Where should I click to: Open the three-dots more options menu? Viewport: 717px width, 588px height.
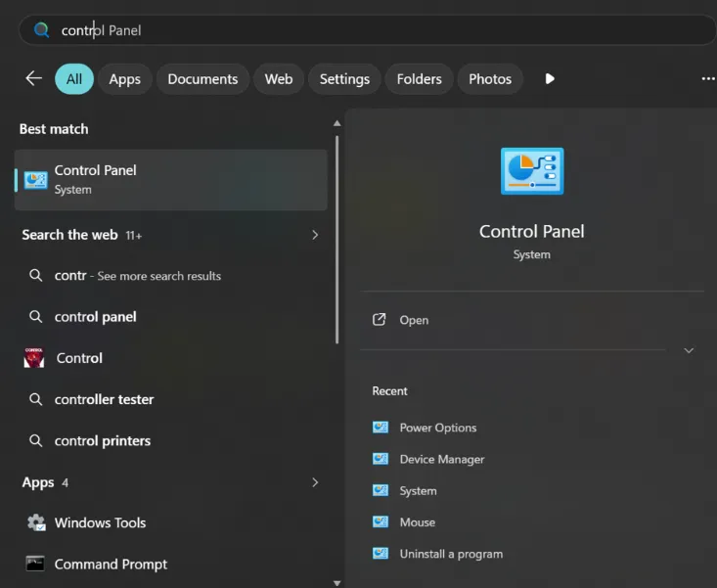click(x=708, y=78)
